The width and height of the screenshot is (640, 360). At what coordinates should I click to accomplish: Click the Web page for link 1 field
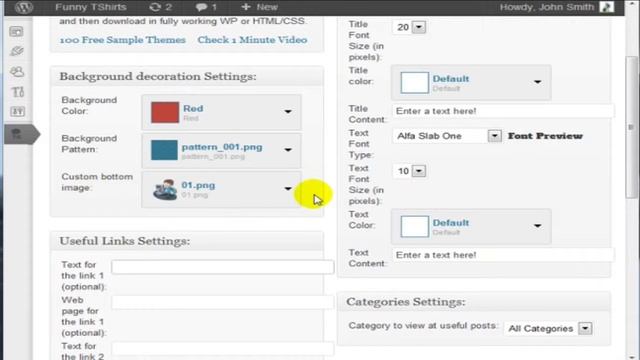pos(222,302)
